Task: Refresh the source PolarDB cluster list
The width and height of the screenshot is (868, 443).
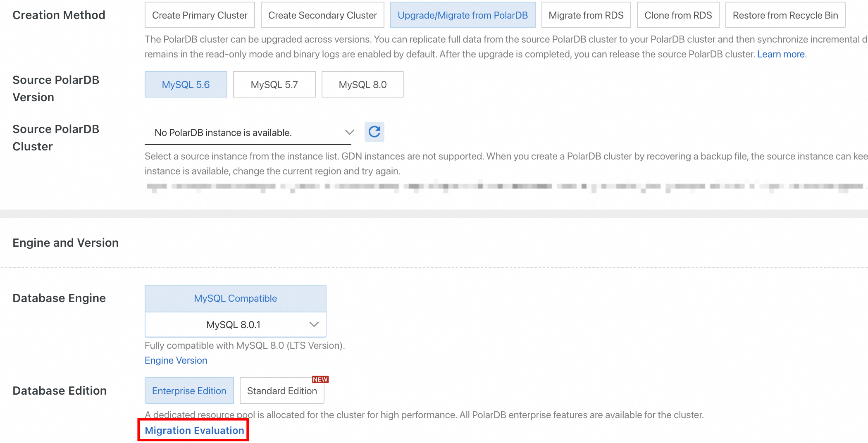Action: click(x=374, y=132)
